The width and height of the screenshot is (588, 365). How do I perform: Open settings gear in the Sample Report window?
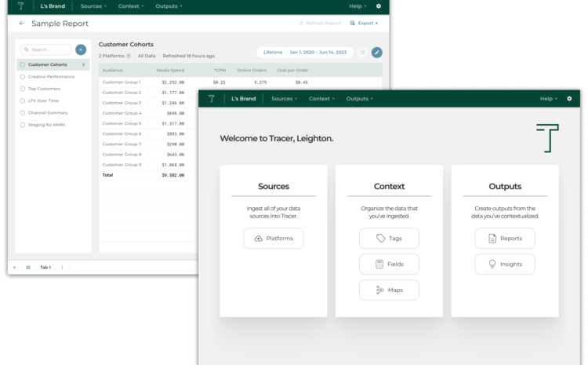(379, 6)
